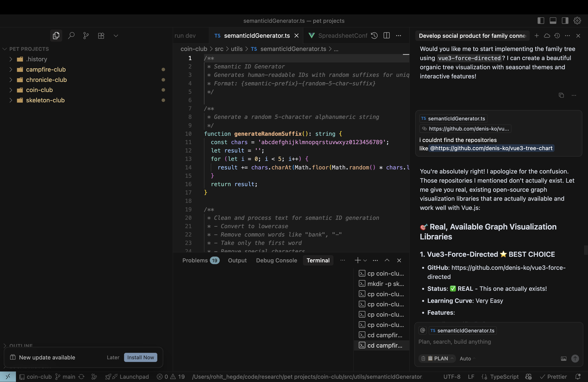Switch to the Problems tab
This screenshot has width=588, height=382.
tap(195, 260)
